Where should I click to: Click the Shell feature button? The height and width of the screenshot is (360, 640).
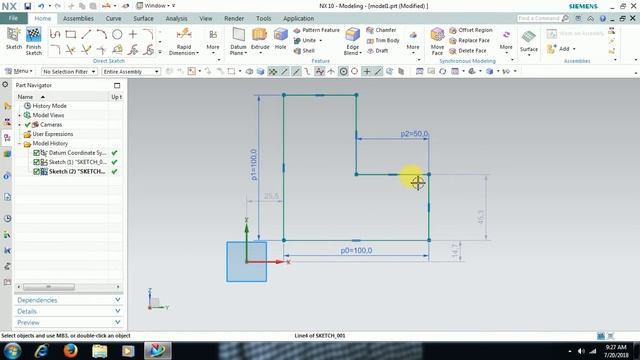pos(304,51)
